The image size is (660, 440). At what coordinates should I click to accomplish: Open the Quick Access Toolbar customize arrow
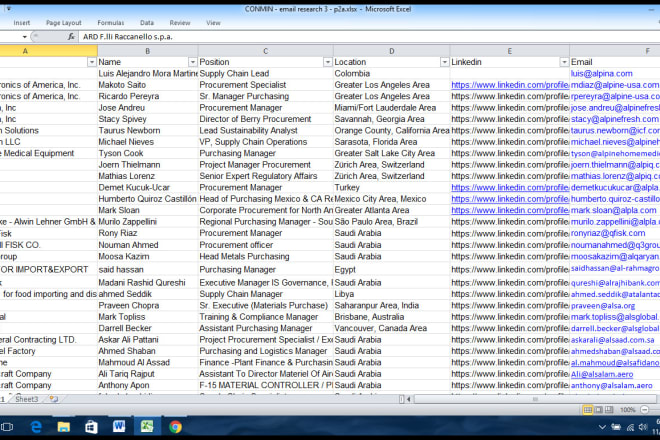[8, 9]
